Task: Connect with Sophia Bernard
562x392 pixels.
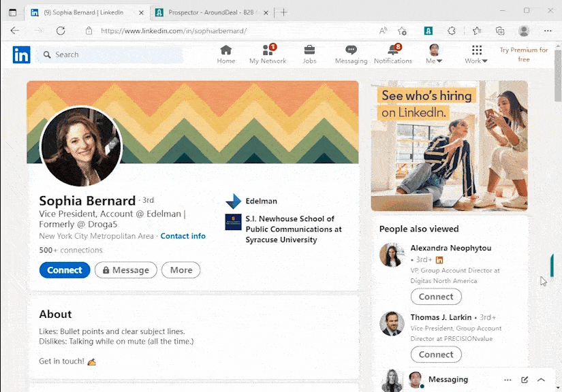Action: (65, 270)
